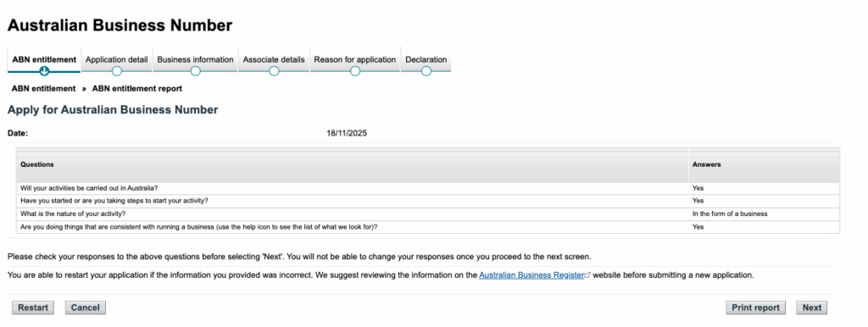Image resolution: width=868 pixels, height=327 pixels.
Task: Click Yes answer for activities carried out in Australia
Action: (x=698, y=188)
